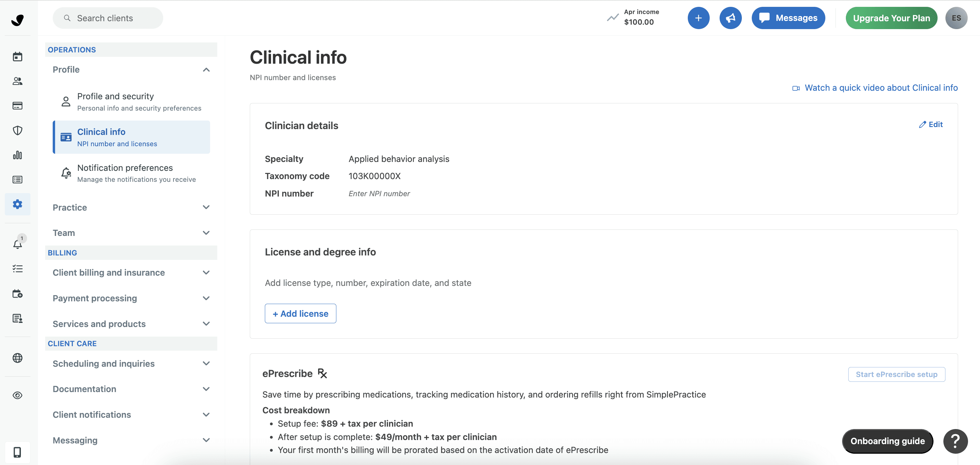Open the megaphone announcements button

[x=731, y=18]
